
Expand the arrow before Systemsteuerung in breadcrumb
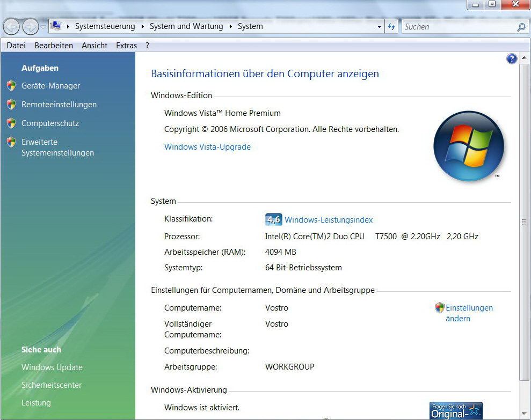[68, 26]
